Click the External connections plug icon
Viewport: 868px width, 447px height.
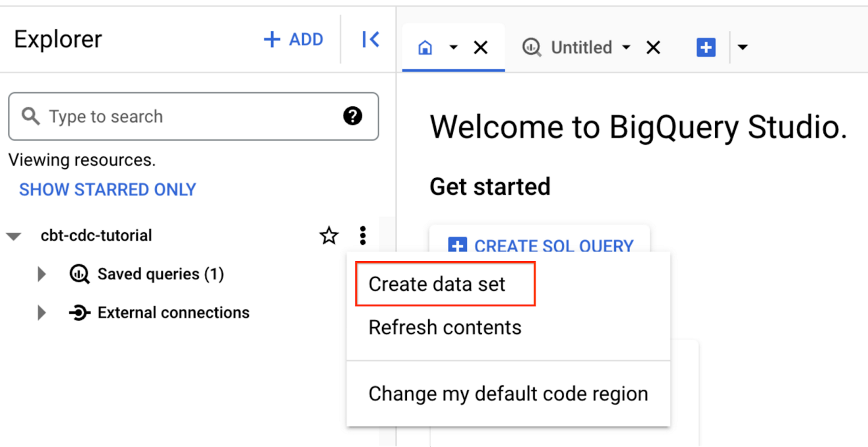(79, 312)
